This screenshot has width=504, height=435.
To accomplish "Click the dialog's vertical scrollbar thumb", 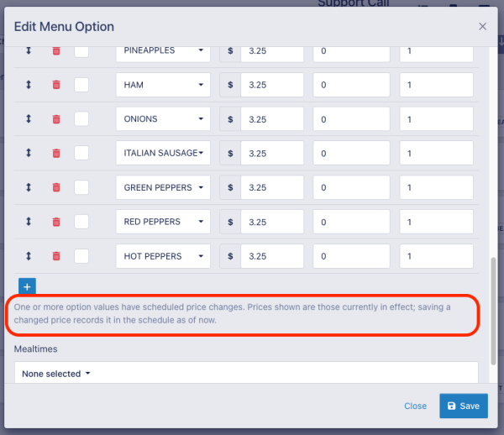I will 493,311.
